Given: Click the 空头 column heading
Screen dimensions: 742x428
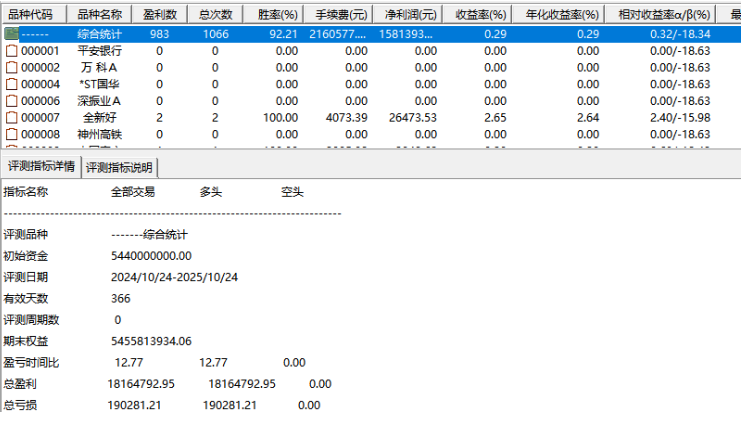Looking at the screenshot, I should (x=292, y=192).
